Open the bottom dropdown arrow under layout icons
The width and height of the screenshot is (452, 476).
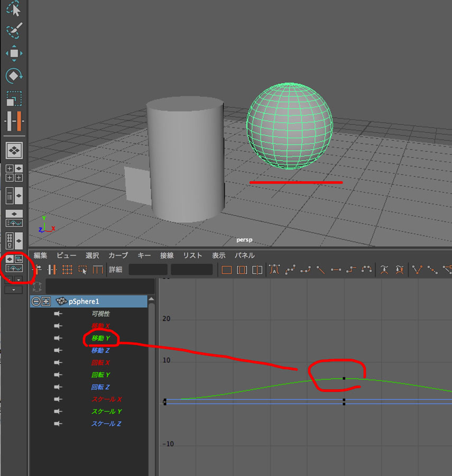point(14,290)
